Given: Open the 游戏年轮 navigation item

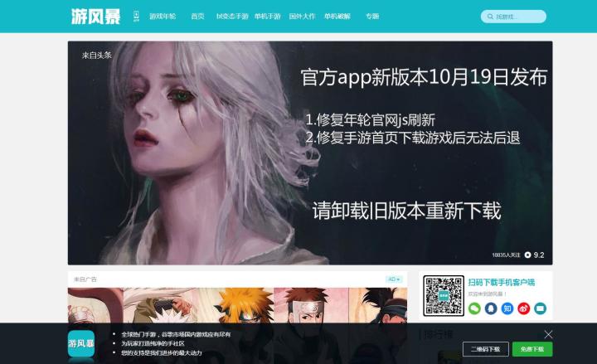Looking at the screenshot, I should 163,17.
